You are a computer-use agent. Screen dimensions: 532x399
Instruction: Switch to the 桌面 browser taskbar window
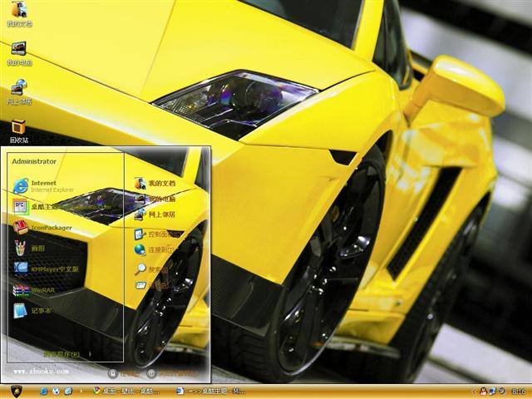click(x=126, y=392)
